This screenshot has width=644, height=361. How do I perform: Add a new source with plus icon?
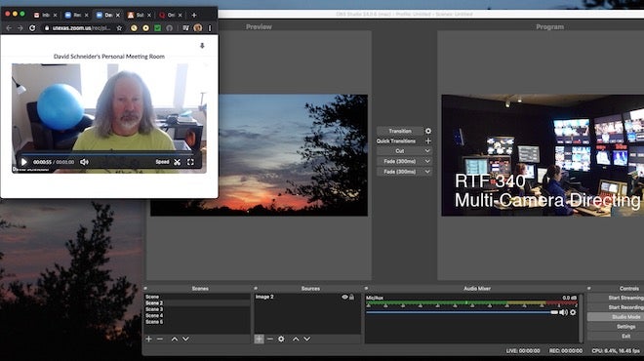[x=259, y=339]
